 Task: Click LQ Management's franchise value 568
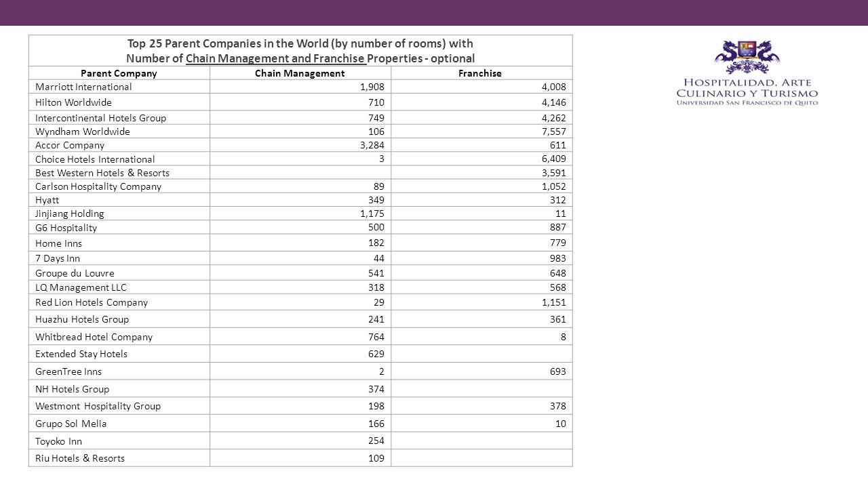pos(558,287)
